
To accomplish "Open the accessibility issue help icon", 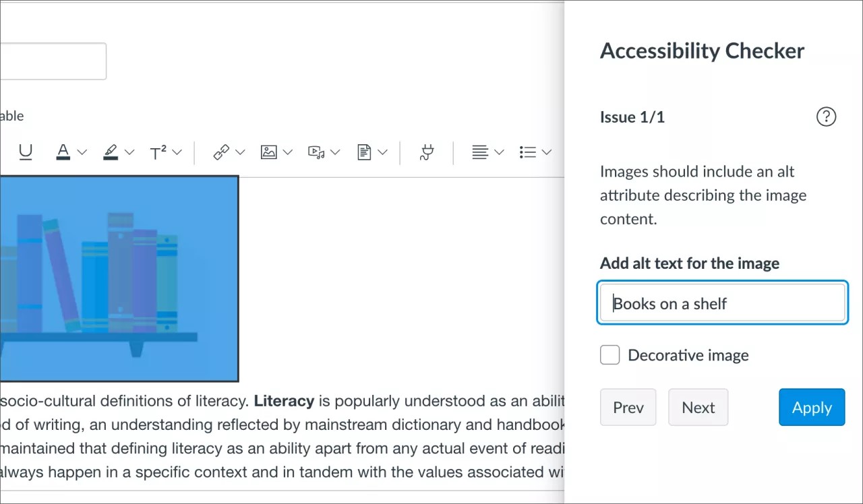I will click(826, 117).
